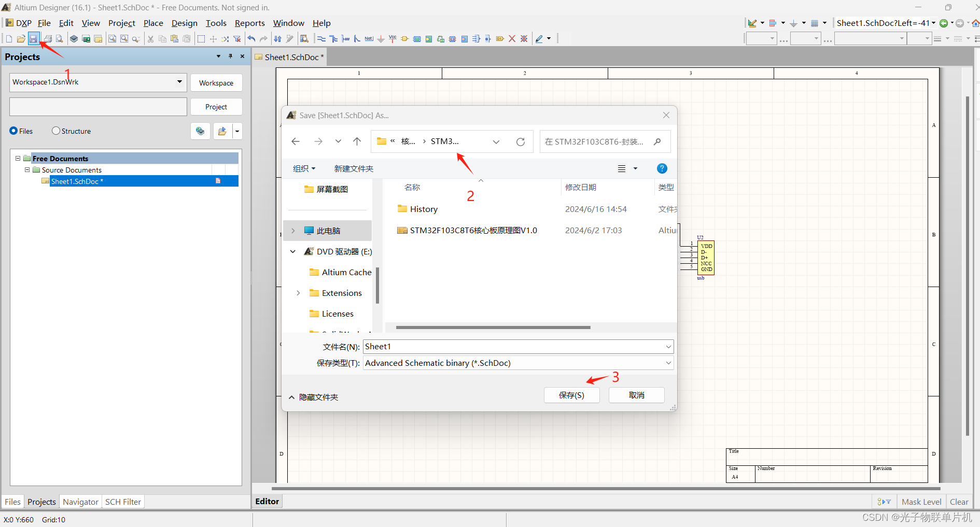Viewport: 980px width, 527px height.
Task: Click the search box in Save dialog
Action: click(x=605, y=141)
